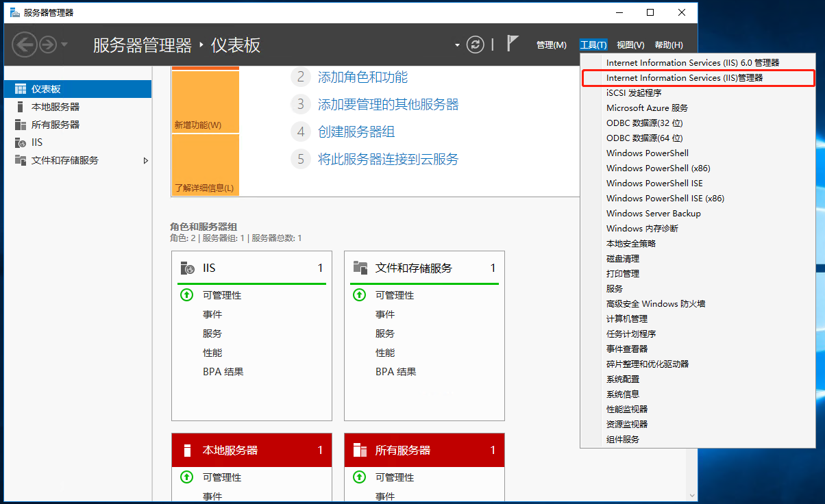Select 仪表板 in the sidebar
Screen dimensions: 825x504
77,89
